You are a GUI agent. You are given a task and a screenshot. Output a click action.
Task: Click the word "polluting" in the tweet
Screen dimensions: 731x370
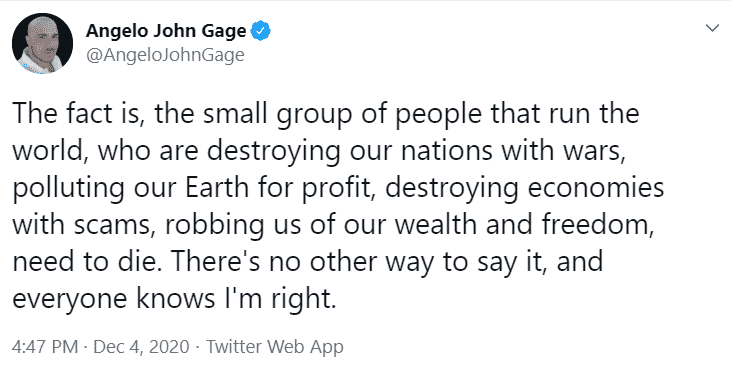click(x=69, y=189)
